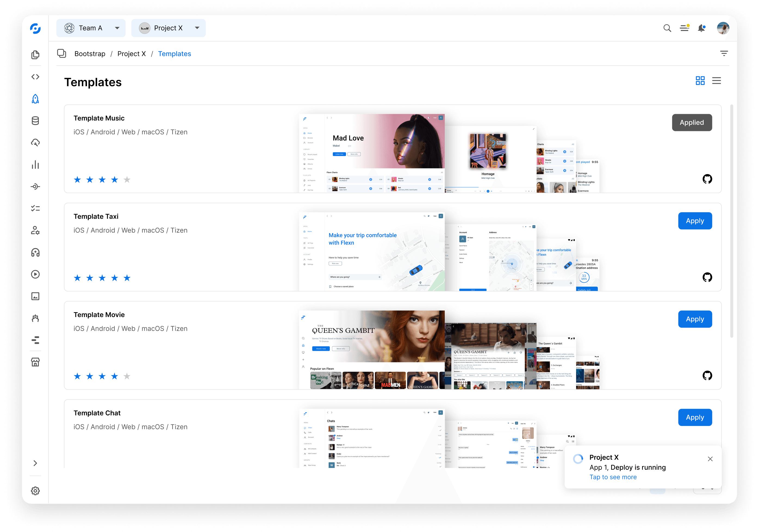Click the app logo in sidebar

[35, 29]
